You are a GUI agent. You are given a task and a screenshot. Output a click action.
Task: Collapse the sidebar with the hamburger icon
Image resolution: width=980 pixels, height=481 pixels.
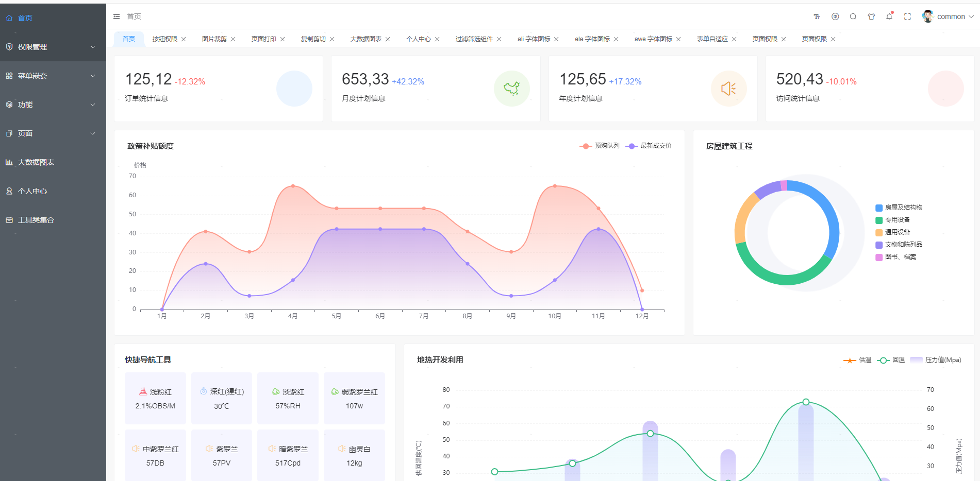(117, 16)
